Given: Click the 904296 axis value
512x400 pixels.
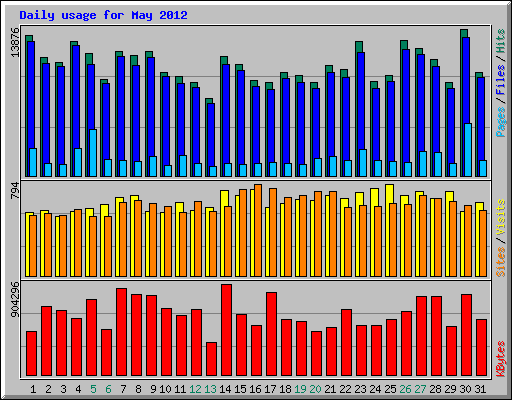Looking at the screenshot, I should click(15, 299).
